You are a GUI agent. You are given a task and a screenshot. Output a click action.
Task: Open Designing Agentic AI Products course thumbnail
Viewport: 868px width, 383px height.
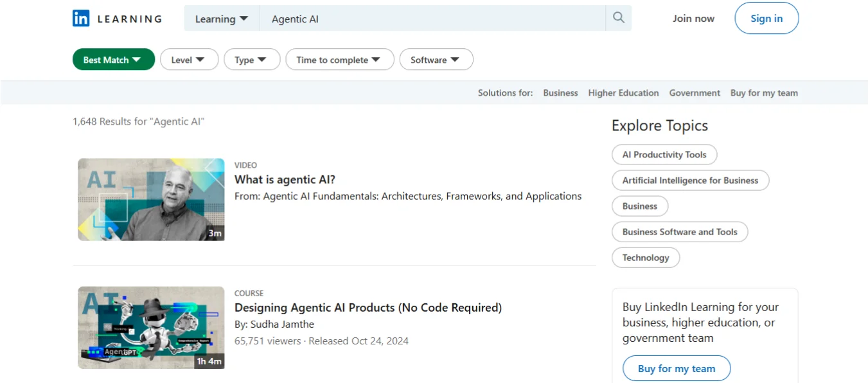pyautogui.click(x=151, y=328)
